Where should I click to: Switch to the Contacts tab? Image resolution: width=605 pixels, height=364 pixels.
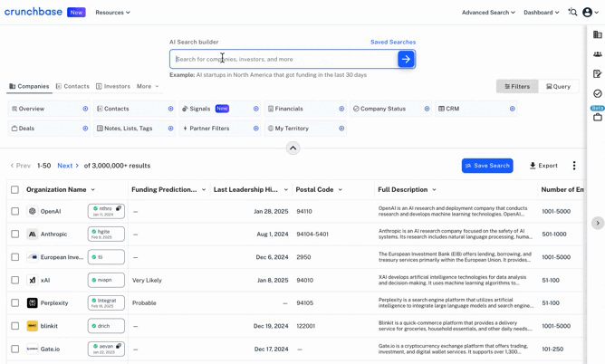[72, 86]
